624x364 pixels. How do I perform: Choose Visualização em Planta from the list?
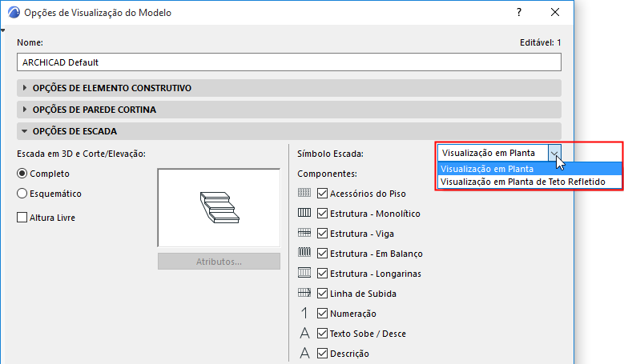tap(529, 169)
